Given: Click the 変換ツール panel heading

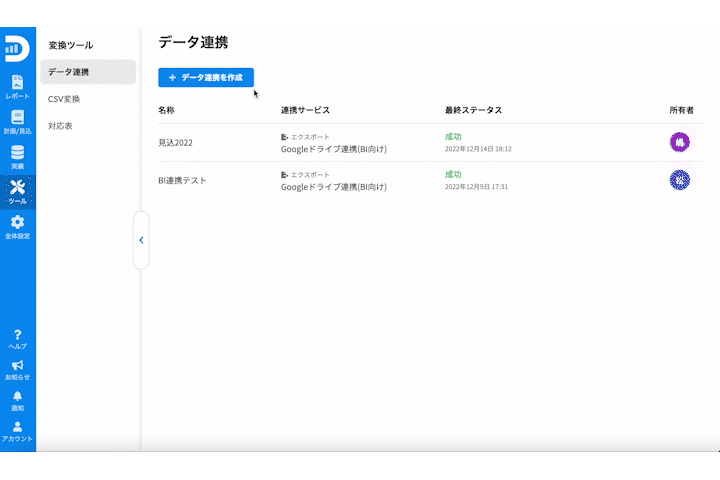Looking at the screenshot, I should pos(71,45).
